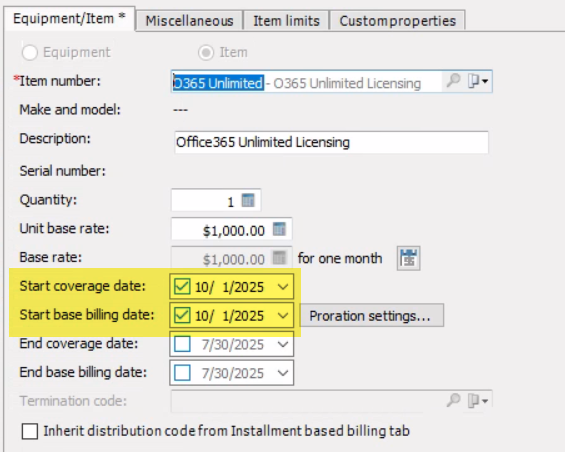This screenshot has height=452, width=565.
Task: Click the Description field with Office365 Unlimited Licensing
Action: click(x=331, y=142)
